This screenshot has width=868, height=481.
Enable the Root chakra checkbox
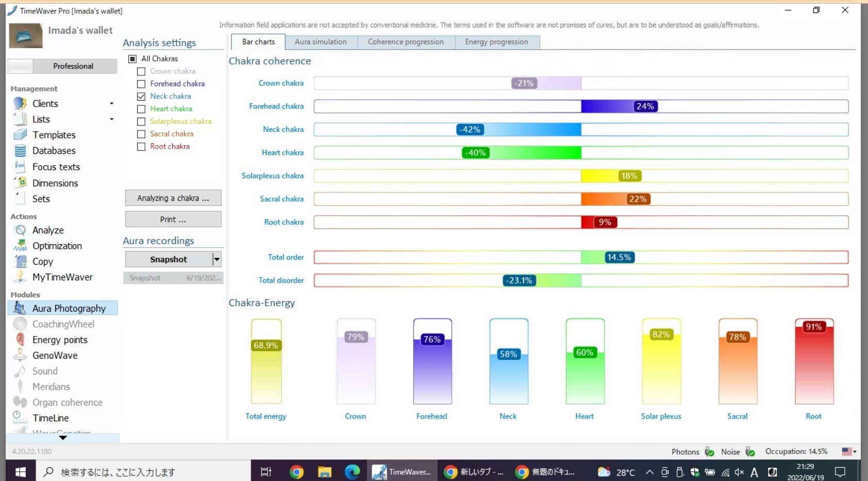(x=141, y=147)
